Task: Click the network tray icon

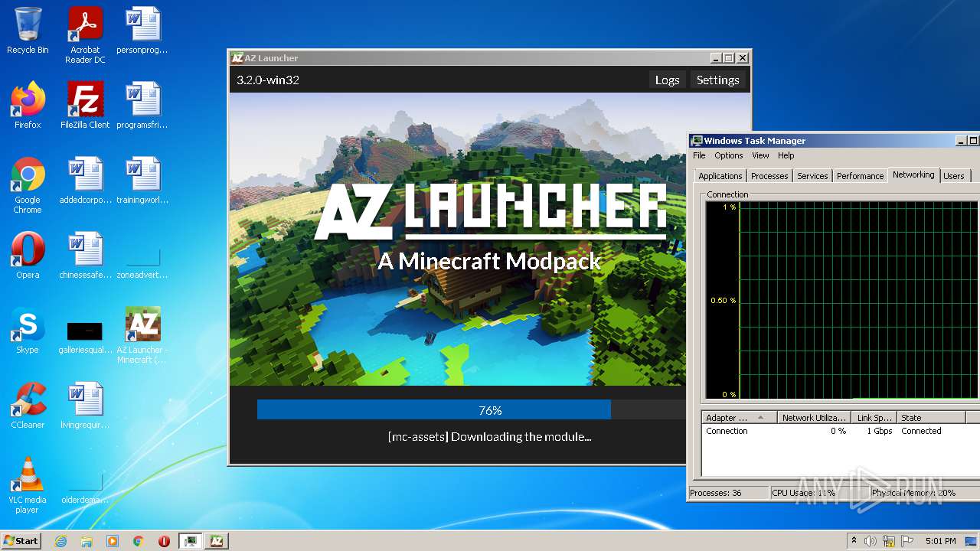Action: pos(889,541)
